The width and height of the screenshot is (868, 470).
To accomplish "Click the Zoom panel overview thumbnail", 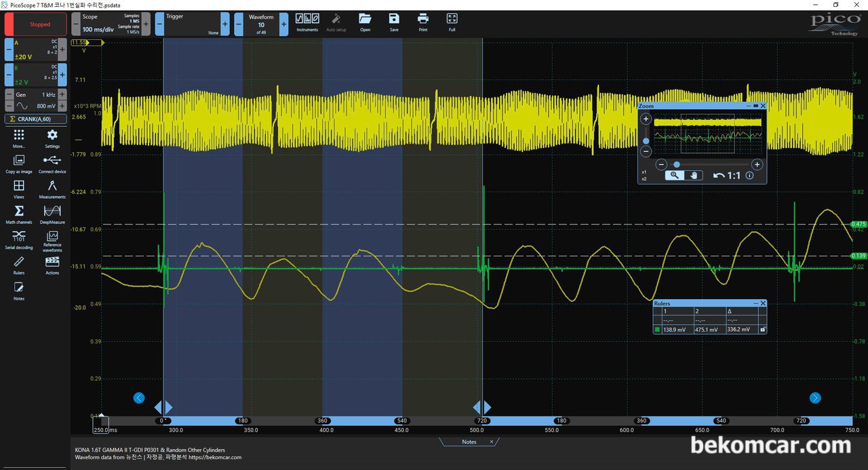I will click(709, 135).
